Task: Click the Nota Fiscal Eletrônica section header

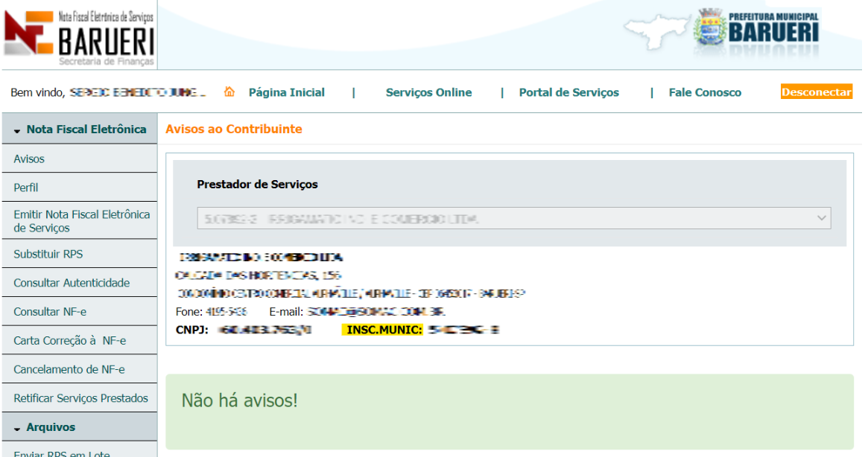Action: coord(80,129)
